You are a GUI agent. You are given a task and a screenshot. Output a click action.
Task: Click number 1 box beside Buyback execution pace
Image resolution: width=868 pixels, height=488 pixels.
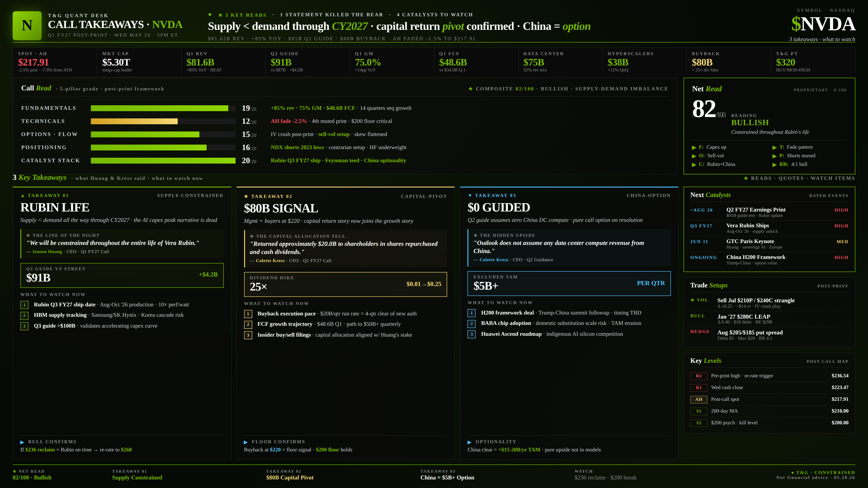[248, 314]
